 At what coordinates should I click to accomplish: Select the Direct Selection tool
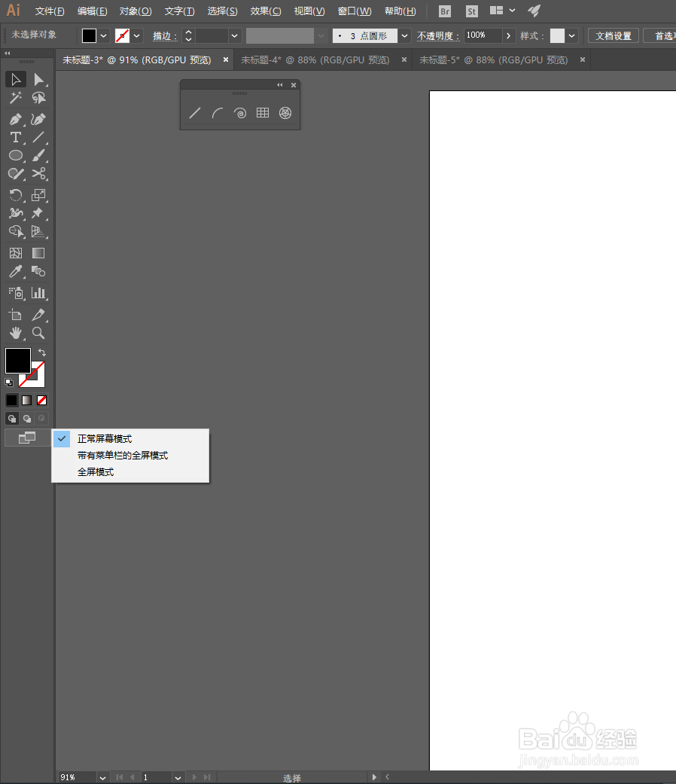38,80
